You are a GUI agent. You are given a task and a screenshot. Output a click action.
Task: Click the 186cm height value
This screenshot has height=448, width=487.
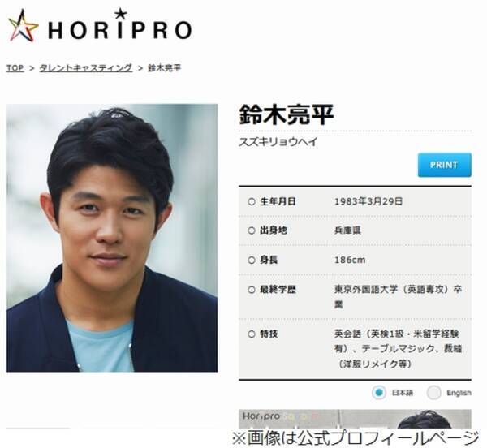(350, 260)
